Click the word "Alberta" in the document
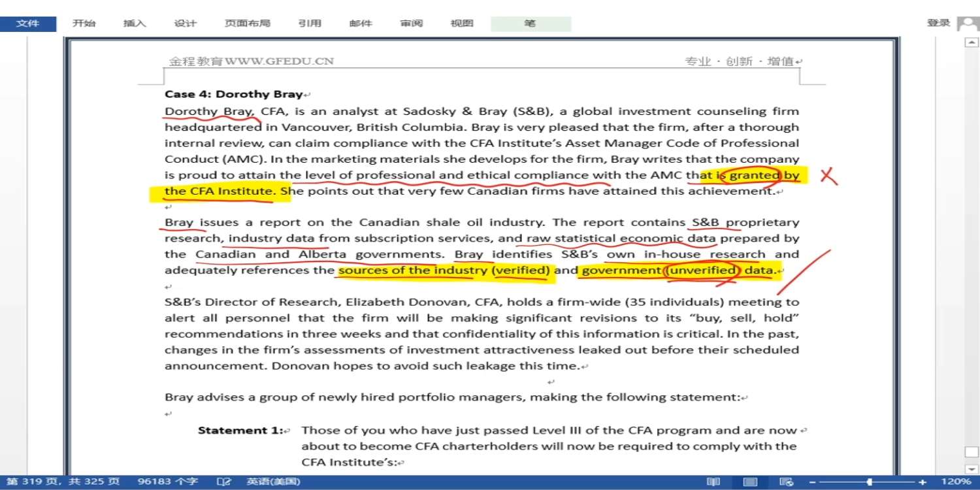The image size is (980, 490). [x=323, y=254]
